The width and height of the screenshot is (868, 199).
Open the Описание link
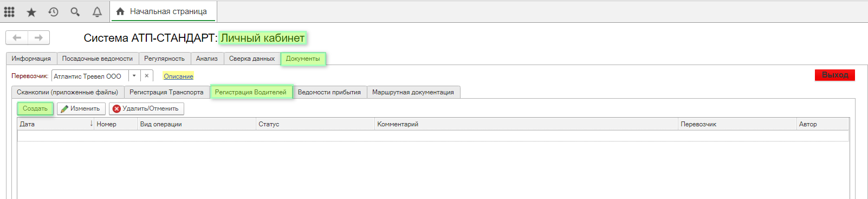pos(178,76)
